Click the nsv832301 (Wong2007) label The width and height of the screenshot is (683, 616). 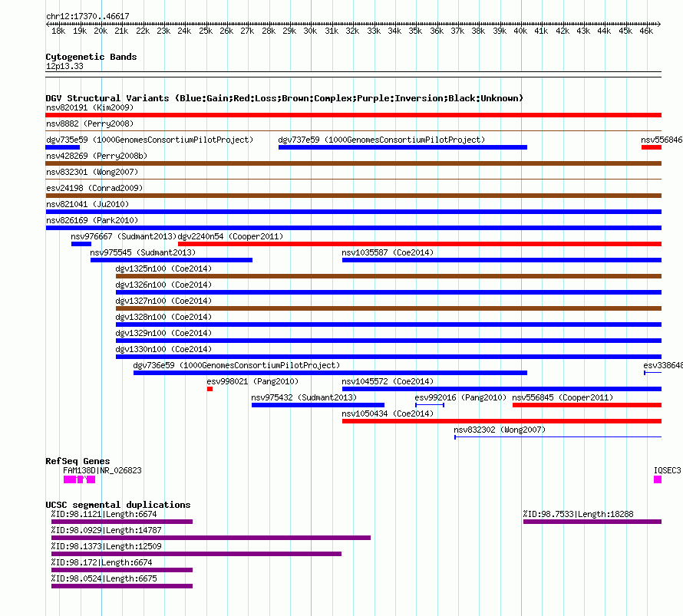92,172
